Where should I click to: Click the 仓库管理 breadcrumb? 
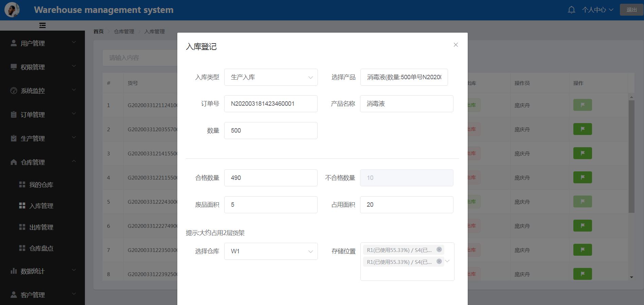(124, 31)
